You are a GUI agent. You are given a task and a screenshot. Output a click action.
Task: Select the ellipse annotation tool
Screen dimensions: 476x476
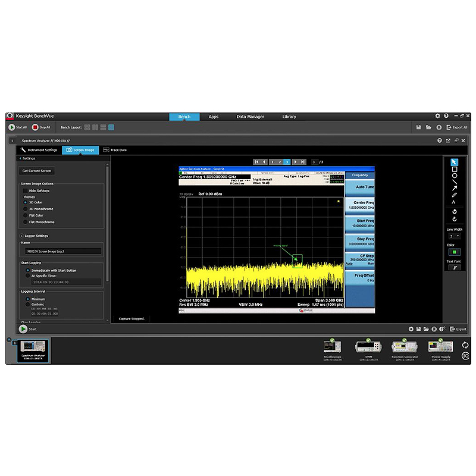(454, 176)
